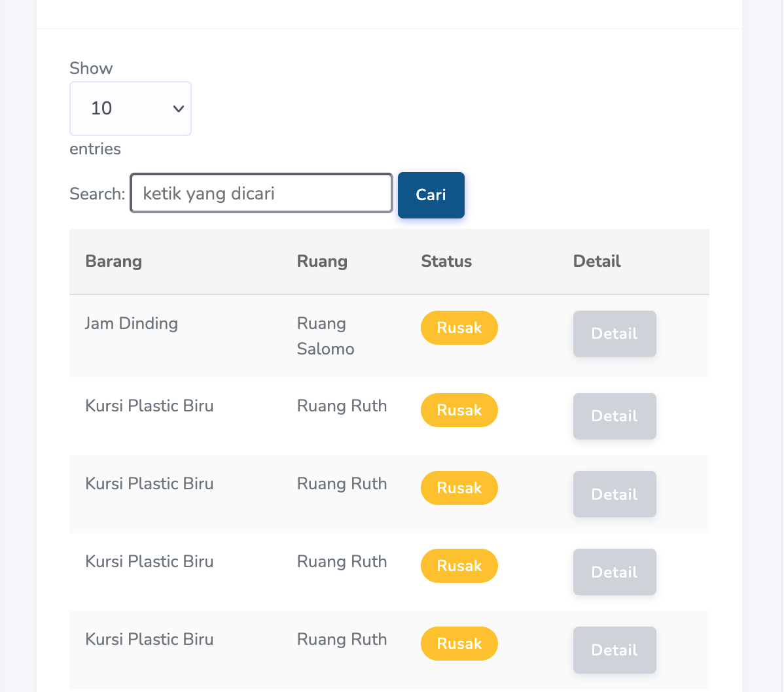784x692 pixels.
Task: Click the Ruang Salomo room cell
Action: click(325, 336)
